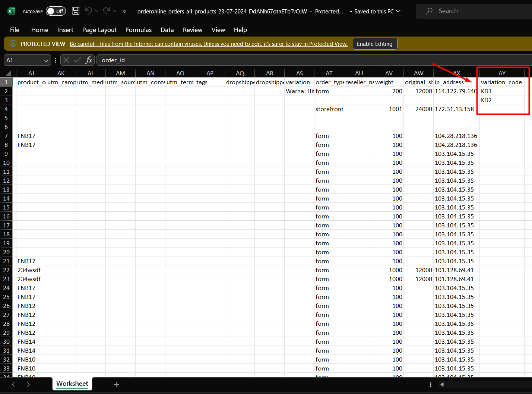Click the cell showing 24000
The width and height of the screenshot is (532, 394).
[419, 109]
